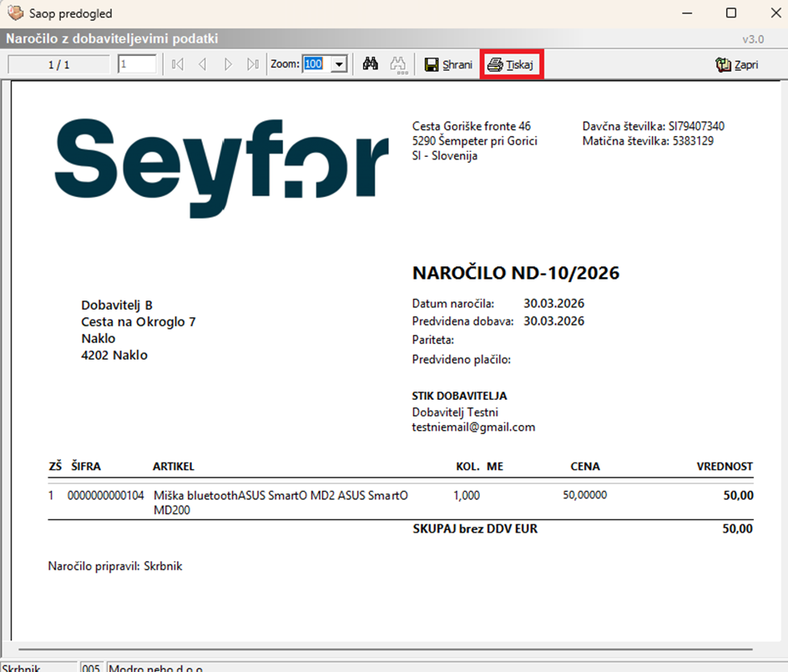Screen dimensions: 788x672
Task: Click the version label v3.0
Action: (x=753, y=39)
